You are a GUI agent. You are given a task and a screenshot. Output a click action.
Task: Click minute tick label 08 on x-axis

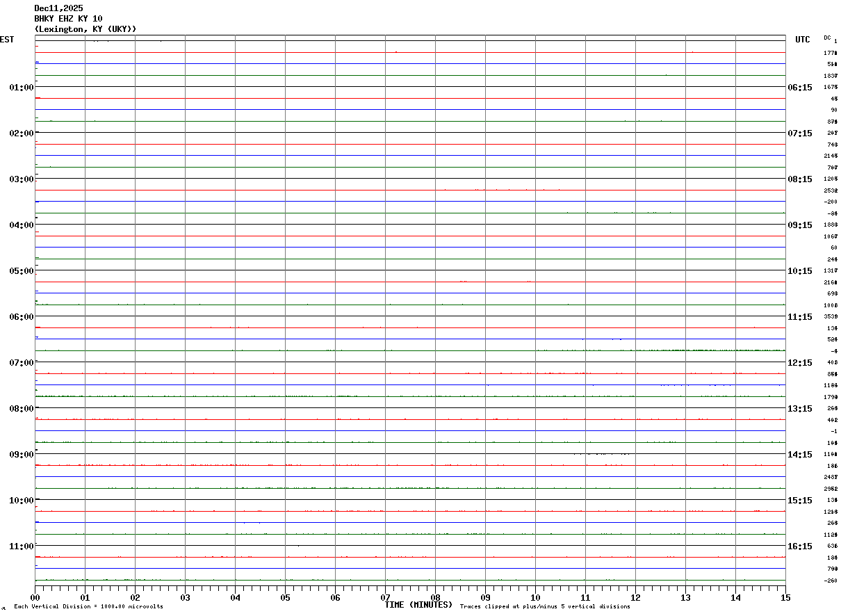(435, 597)
